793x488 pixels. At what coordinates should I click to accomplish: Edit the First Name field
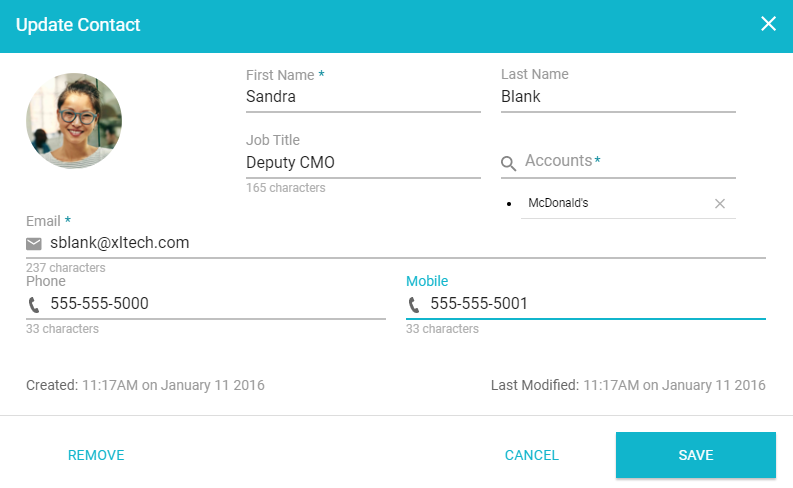362,97
